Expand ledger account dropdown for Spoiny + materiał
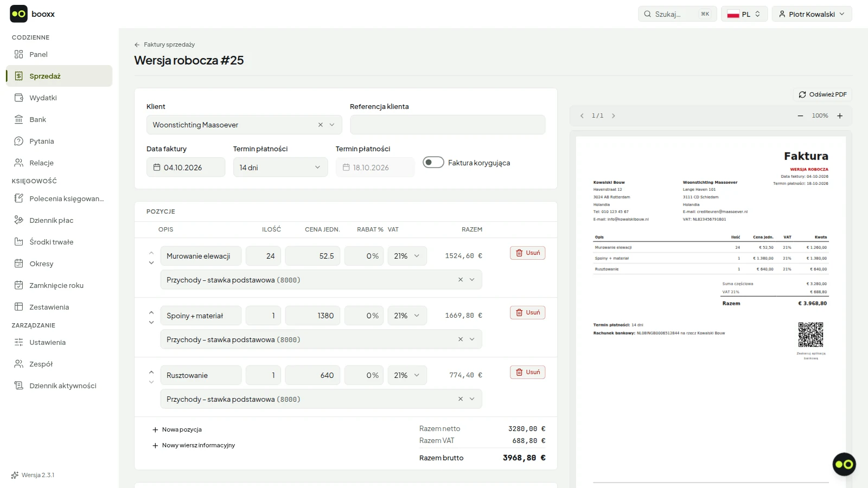 point(472,339)
